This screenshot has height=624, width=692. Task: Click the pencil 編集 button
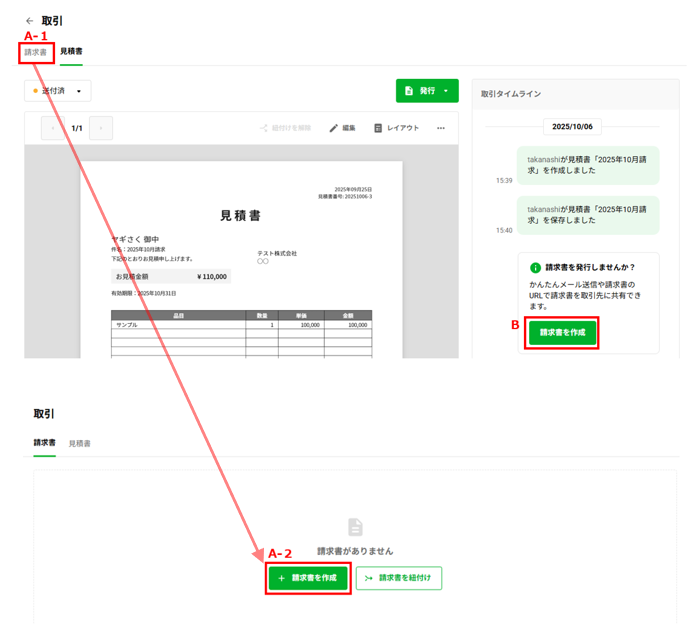pyautogui.click(x=342, y=128)
